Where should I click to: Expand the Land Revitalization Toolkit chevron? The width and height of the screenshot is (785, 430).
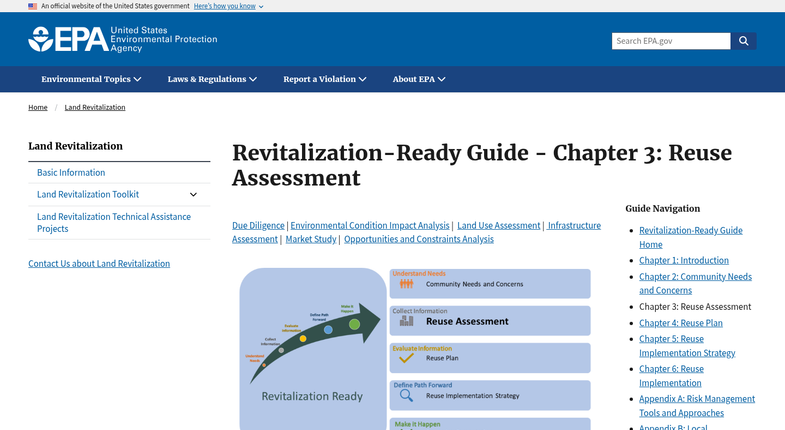click(x=193, y=195)
